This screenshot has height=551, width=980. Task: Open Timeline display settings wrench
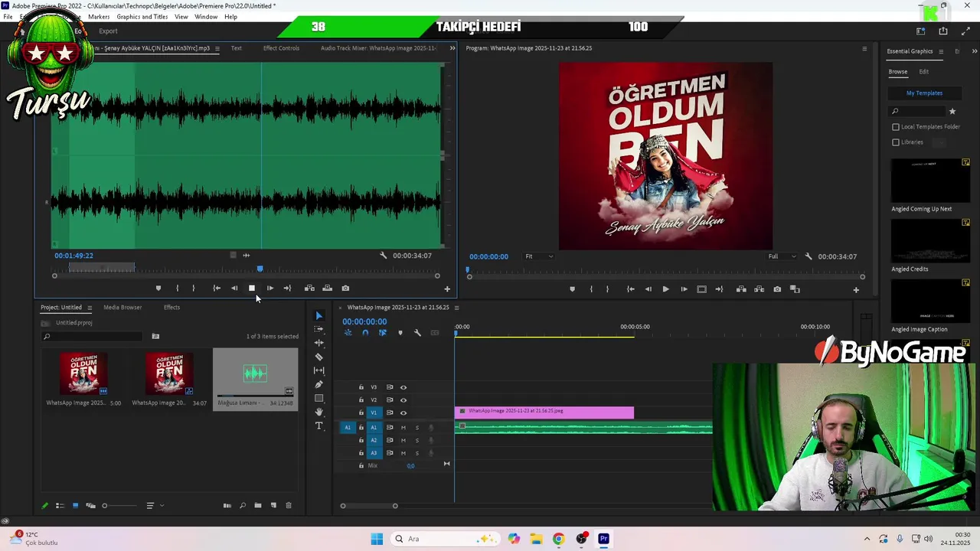[417, 333]
